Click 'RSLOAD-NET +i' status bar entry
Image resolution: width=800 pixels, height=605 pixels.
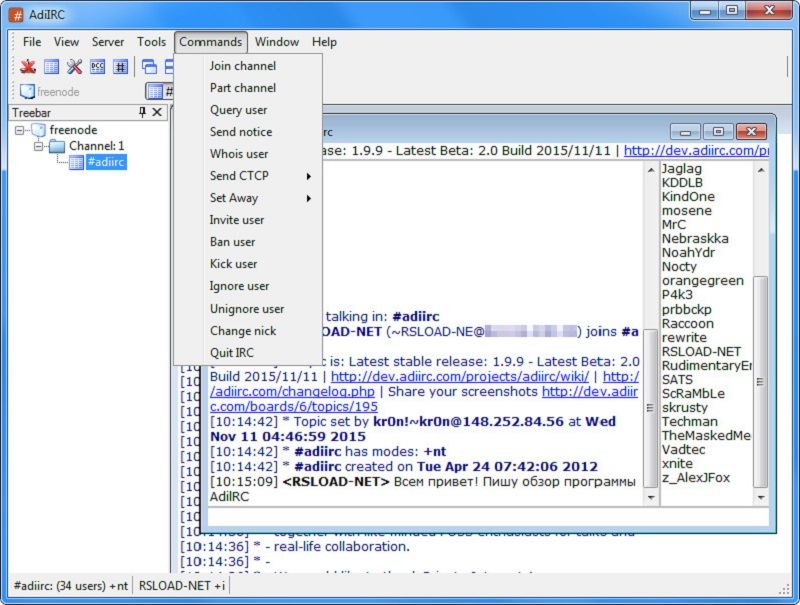pos(182,586)
